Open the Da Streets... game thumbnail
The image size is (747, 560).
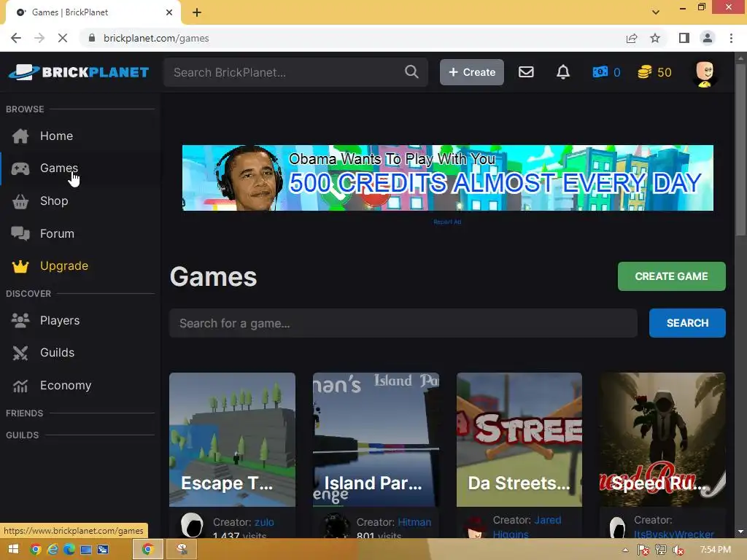click(519, 440)
